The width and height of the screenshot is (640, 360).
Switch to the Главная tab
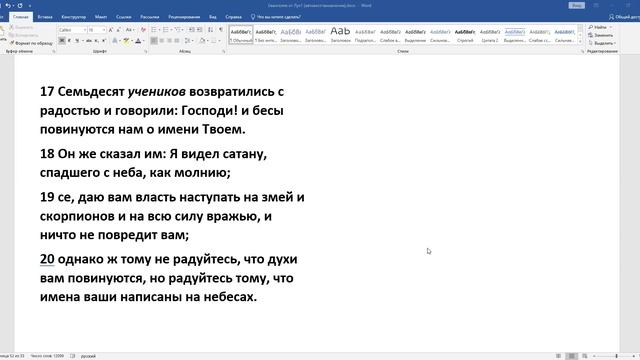click(x=20, y=17)
